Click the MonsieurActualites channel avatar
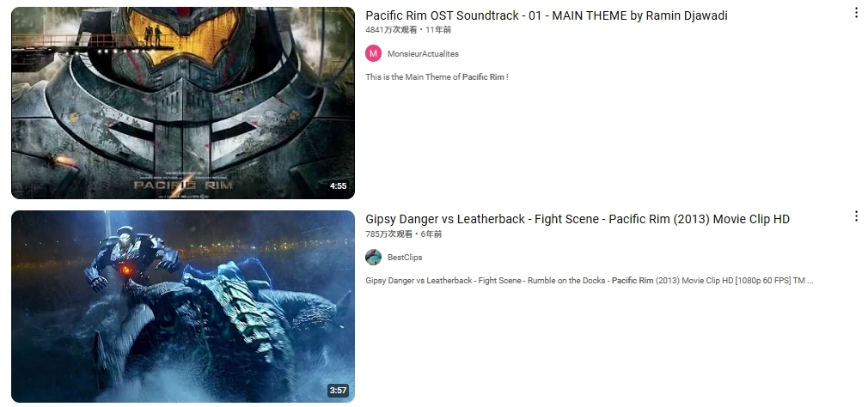This screenshot has width=868, height=407. pyautogui.click(x=374, y=53)
